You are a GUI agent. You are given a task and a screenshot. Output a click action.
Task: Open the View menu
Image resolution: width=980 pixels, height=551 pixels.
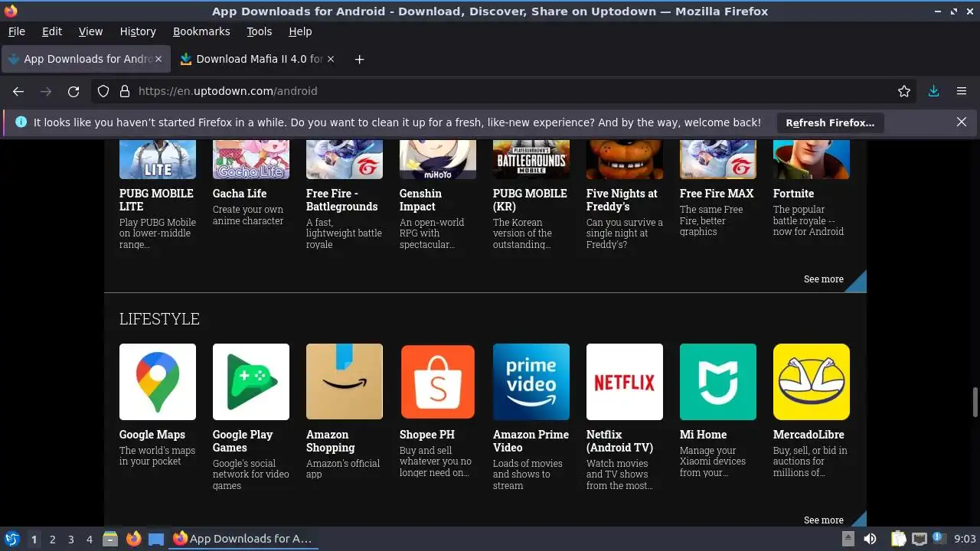tap(90, 31)
